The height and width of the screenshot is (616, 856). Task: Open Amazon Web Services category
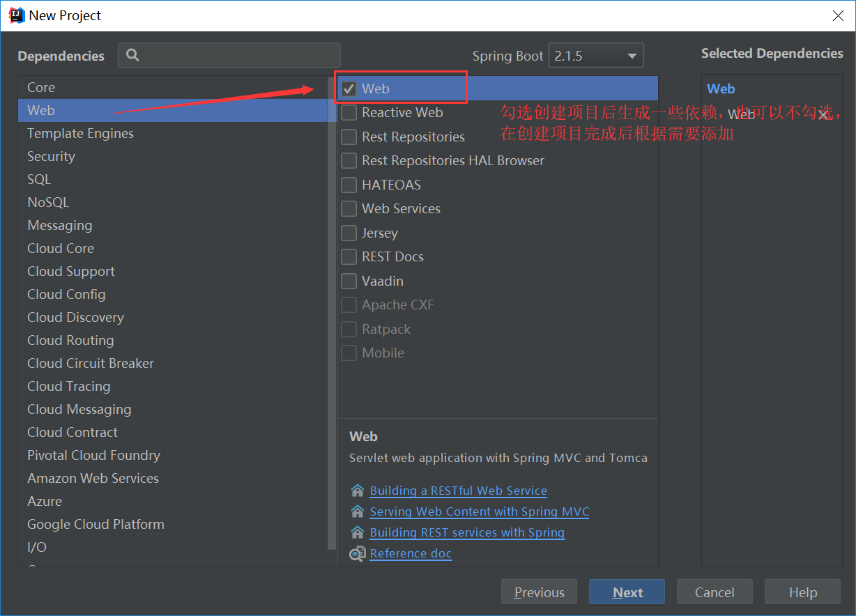click(173, 478)
